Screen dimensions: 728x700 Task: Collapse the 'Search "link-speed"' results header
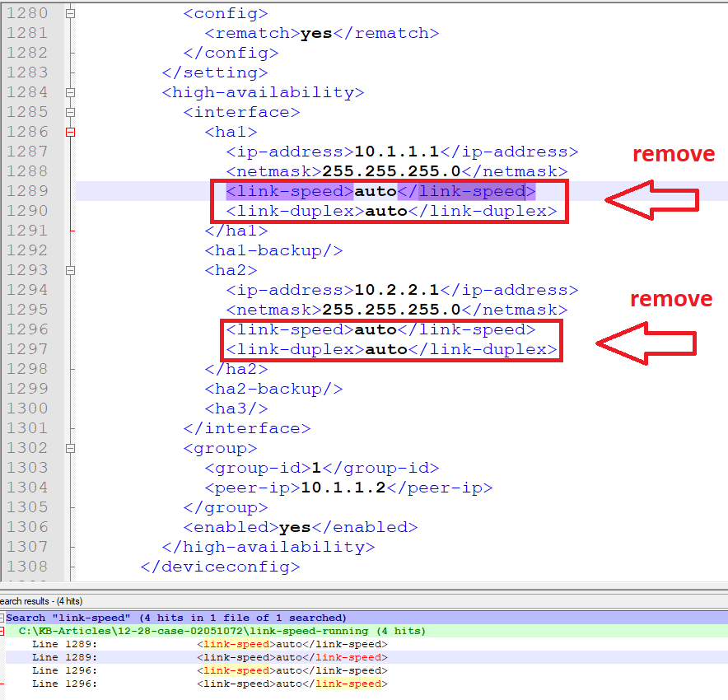tap(2, 618)
